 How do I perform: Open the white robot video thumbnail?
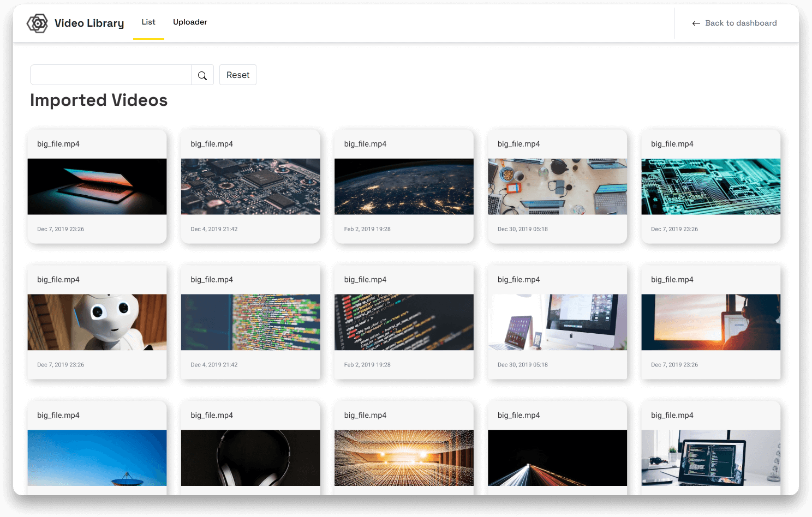click(97, 322)
